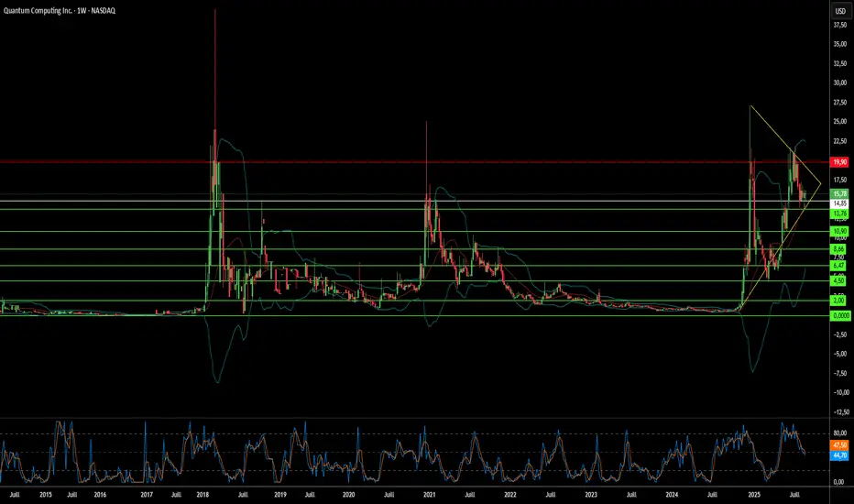Select the green 8,66 level label
854x504 pixels.
(838, 249)
